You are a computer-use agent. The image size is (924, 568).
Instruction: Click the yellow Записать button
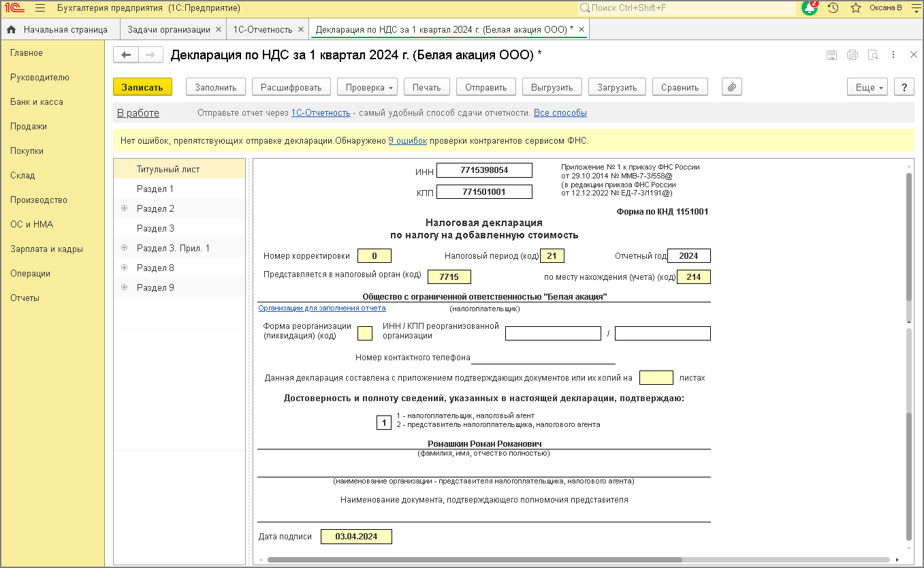142,87
